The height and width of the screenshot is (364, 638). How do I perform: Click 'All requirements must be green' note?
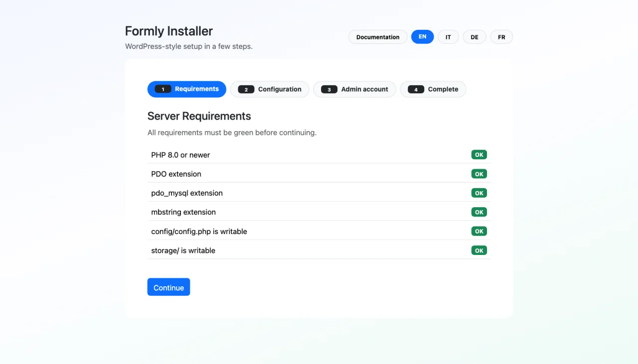point(232,132)
